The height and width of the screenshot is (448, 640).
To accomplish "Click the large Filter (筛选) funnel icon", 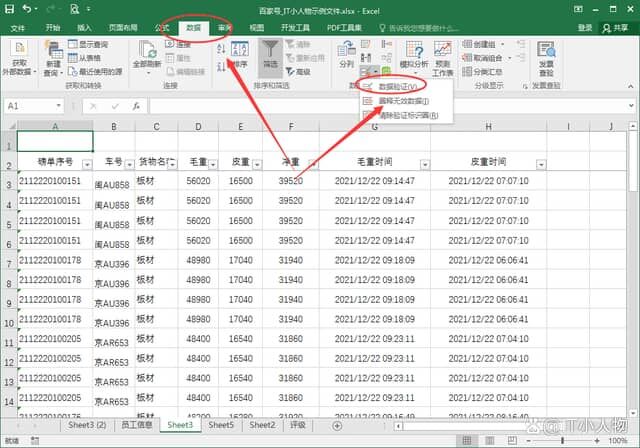I will [270, 52].
